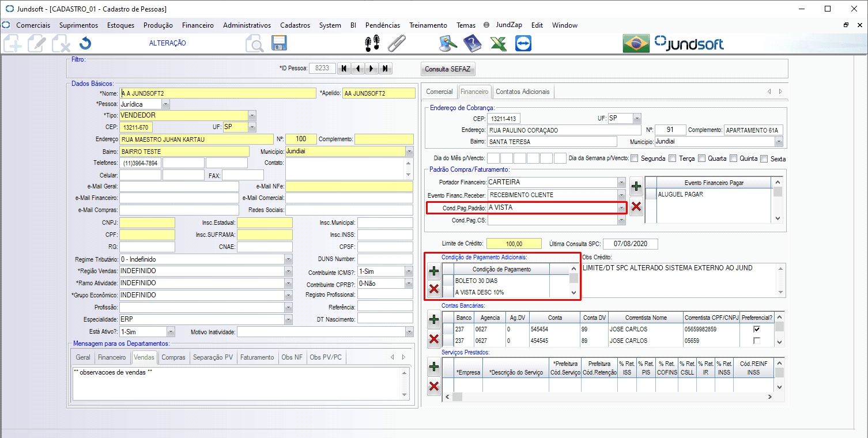
Task: Go to the next record arrow
Action: 371,69
